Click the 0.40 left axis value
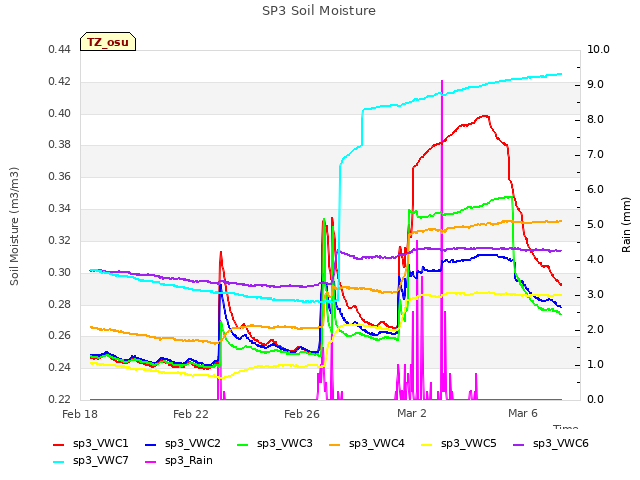 click(x=60, y=113)
